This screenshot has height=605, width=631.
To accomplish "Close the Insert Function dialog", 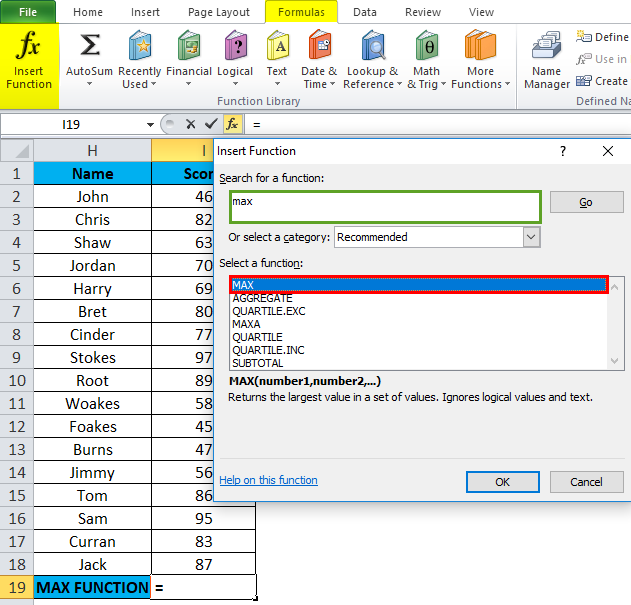I will point(608,151).
